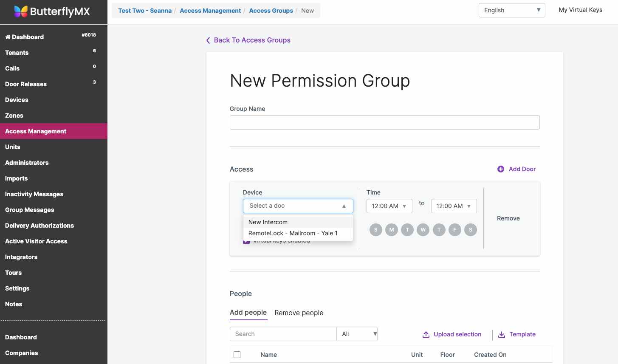Open Settings from the sidebar menu
The height and width of the screenshot is (364, 618).
click(17, 288)
